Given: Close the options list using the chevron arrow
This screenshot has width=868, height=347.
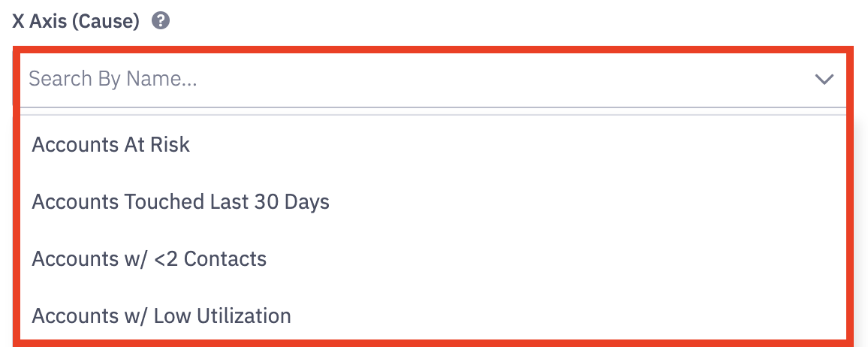Looking at the screenshot, I should [x=824, y=79].
